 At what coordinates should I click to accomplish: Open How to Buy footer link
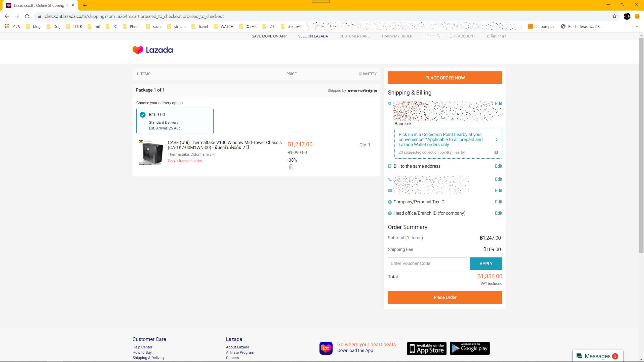(142, 352)
